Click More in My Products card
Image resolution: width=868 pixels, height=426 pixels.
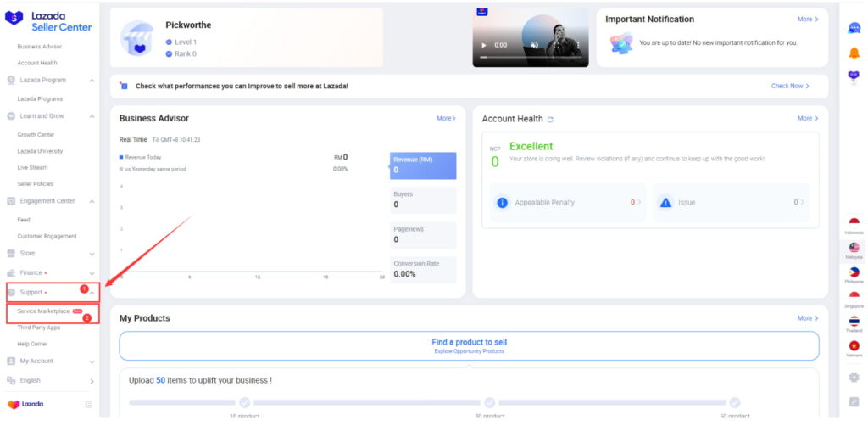(x=808, y=318)
